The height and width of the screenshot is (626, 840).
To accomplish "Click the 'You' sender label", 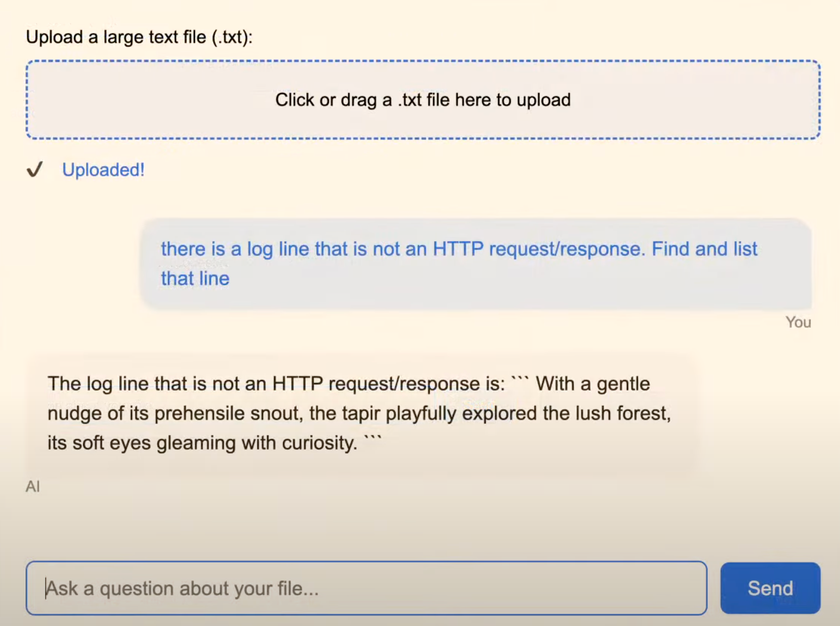I will [798, 322].
